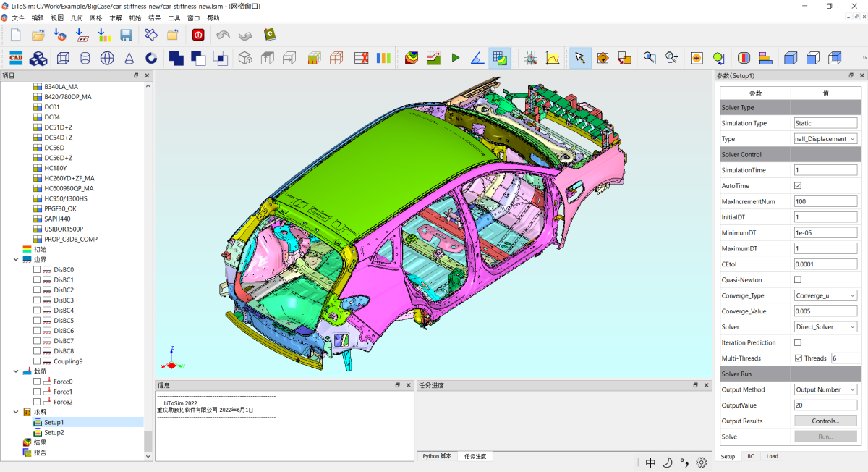The width and height of the screenshot is (868, 472).
Task: Open project with the folder icon
Action: coord(38,35)
